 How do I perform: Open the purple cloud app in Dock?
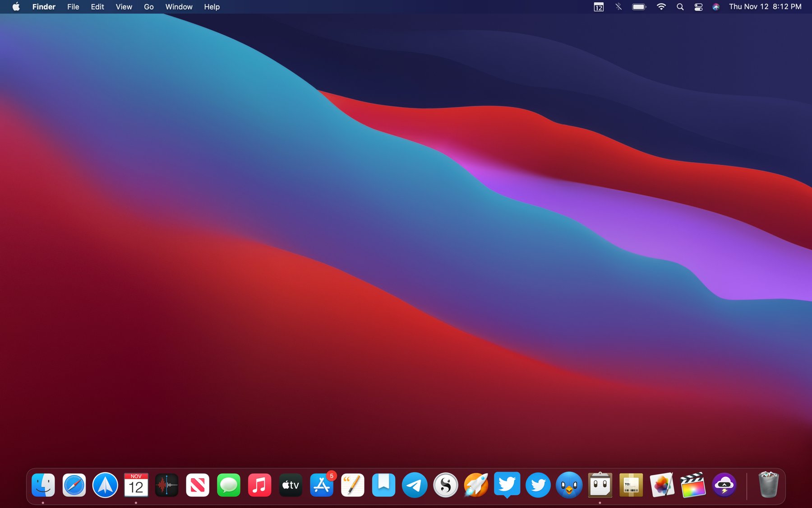pos(724,485)
